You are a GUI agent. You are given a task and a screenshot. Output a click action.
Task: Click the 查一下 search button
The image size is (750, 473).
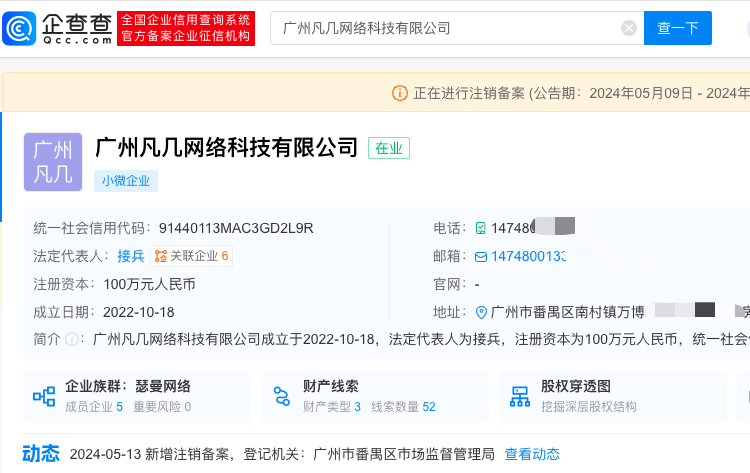click(677, 28)
